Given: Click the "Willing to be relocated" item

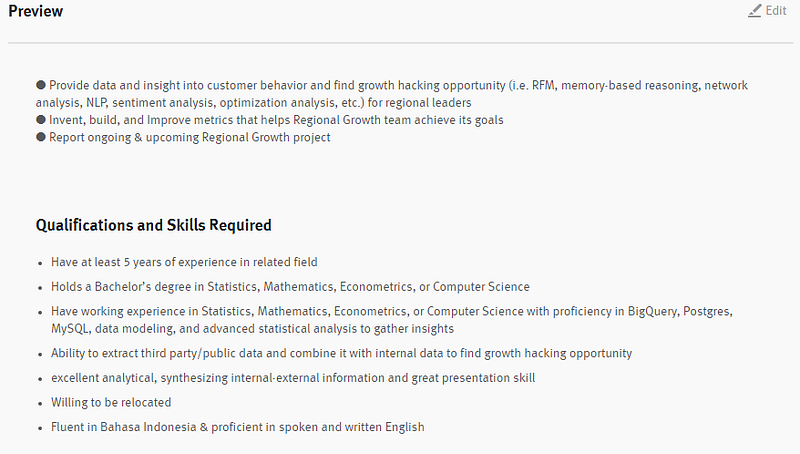Looking at the screenshot, I should click(x=111, y=402).
